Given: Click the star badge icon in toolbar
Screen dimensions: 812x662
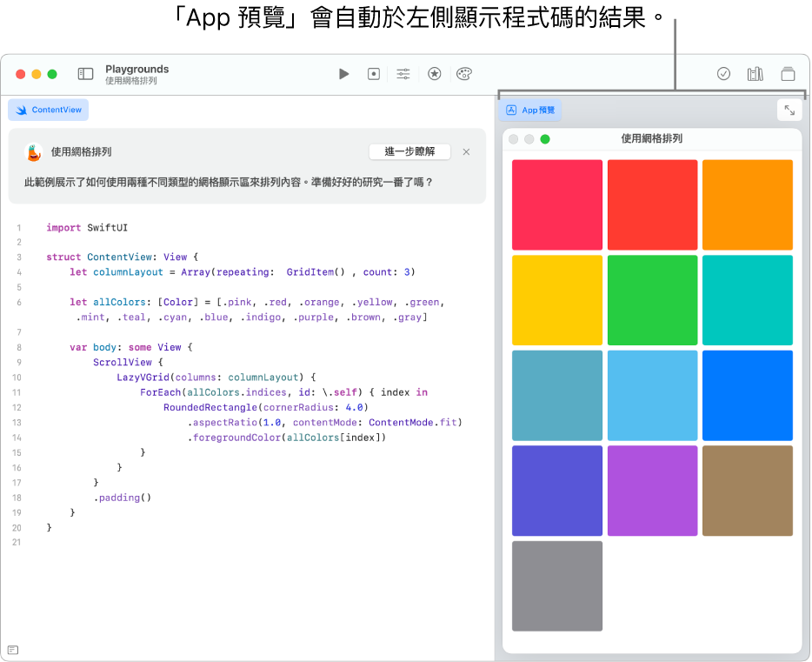Looking at the screenshot, I should coord(434,74).
